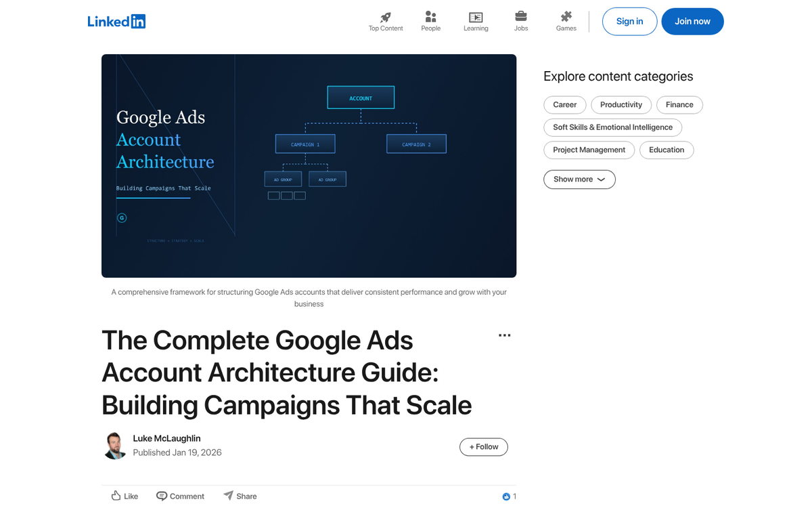Click the reaction count showing 1
The image size is (812, 508).
[x=514, y=496]
